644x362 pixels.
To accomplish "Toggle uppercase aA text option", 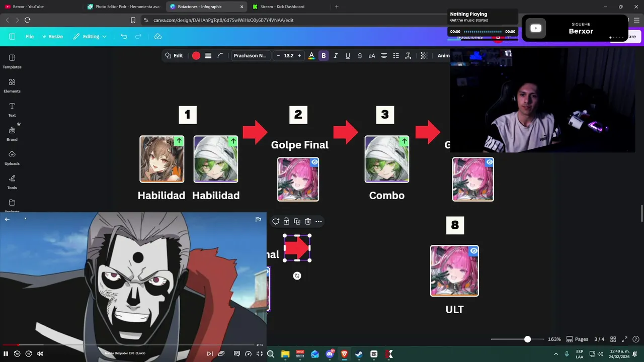I will [x=372, y=56].
